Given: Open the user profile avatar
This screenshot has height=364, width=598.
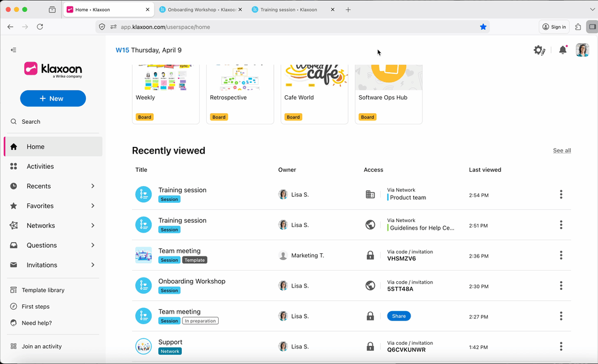Looking at the screenshot, I should pyautogui.click(x=582, y=50).
